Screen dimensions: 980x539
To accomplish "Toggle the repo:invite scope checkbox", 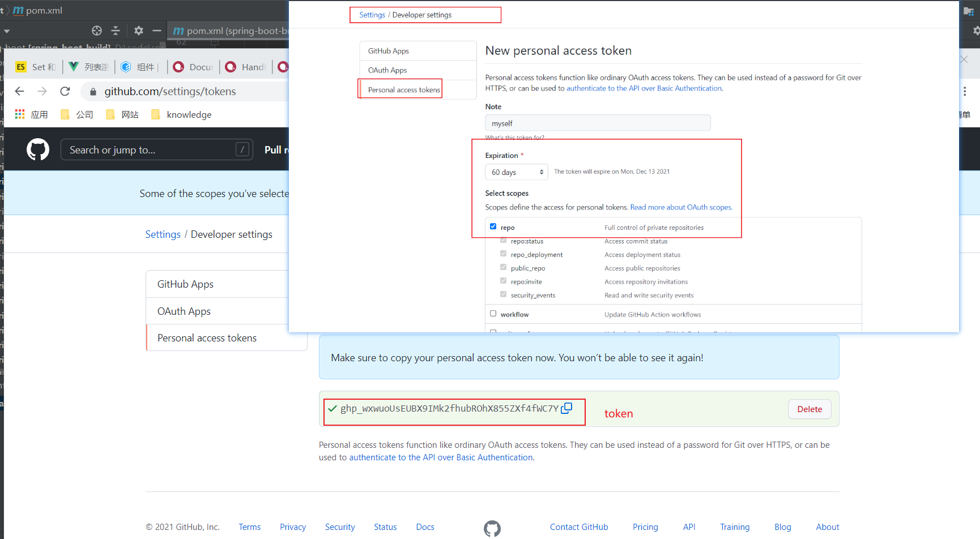I will click(x=503, y=281).
